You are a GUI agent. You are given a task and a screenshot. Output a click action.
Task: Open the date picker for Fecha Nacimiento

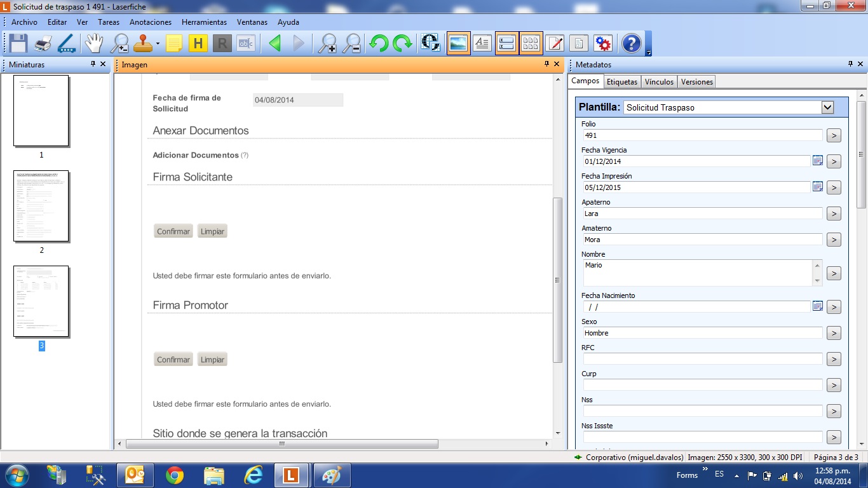click(818, 306)
